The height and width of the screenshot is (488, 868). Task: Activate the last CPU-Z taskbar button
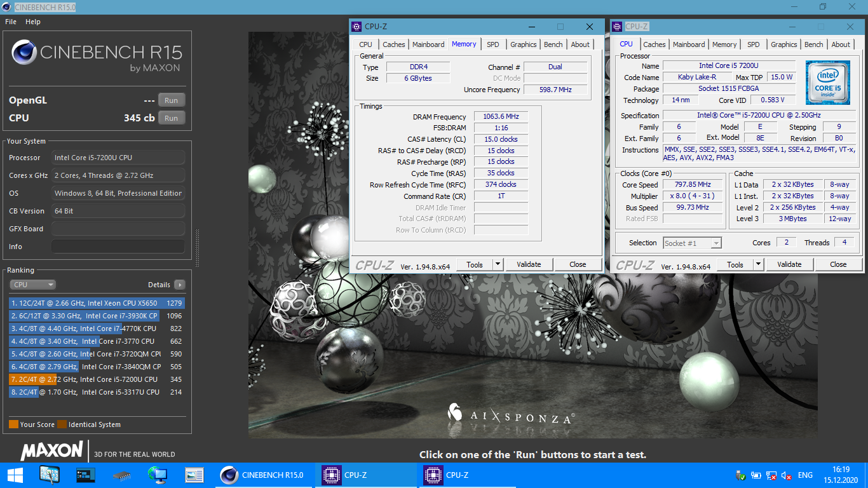468,475
